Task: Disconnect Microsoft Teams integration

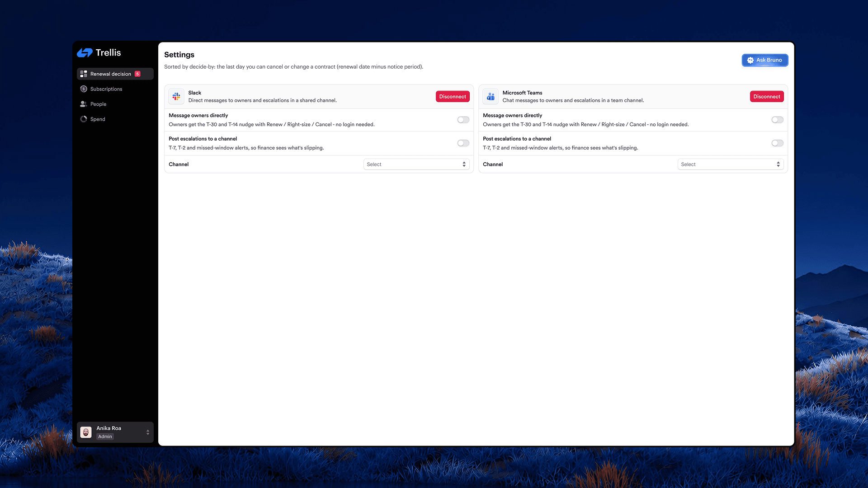Action: 767,97
